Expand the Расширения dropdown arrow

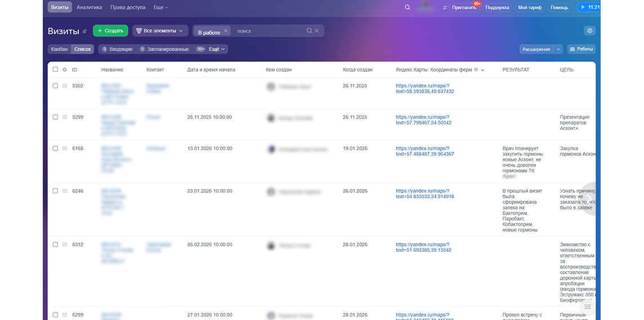point(558,49)
